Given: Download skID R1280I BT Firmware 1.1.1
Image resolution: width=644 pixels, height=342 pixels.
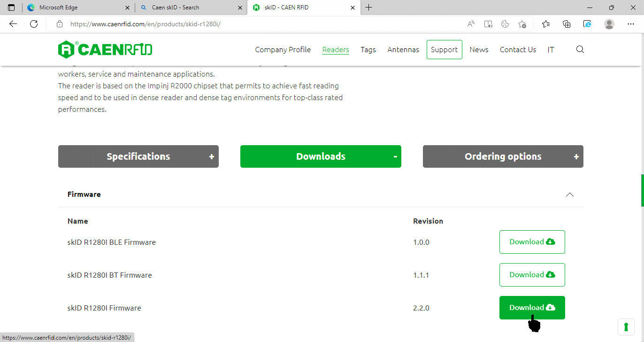Looking at the screenshot, I should point(532,275).
